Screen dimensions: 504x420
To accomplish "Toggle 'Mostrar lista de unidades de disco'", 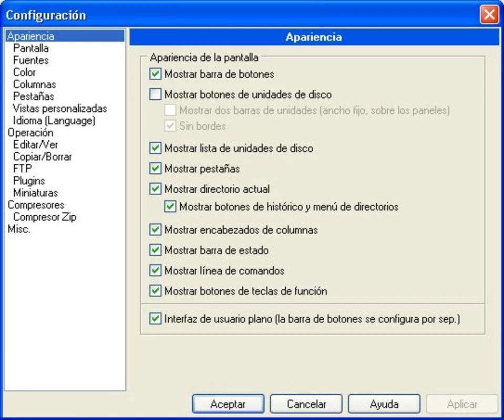I will (x=155, y=149).
